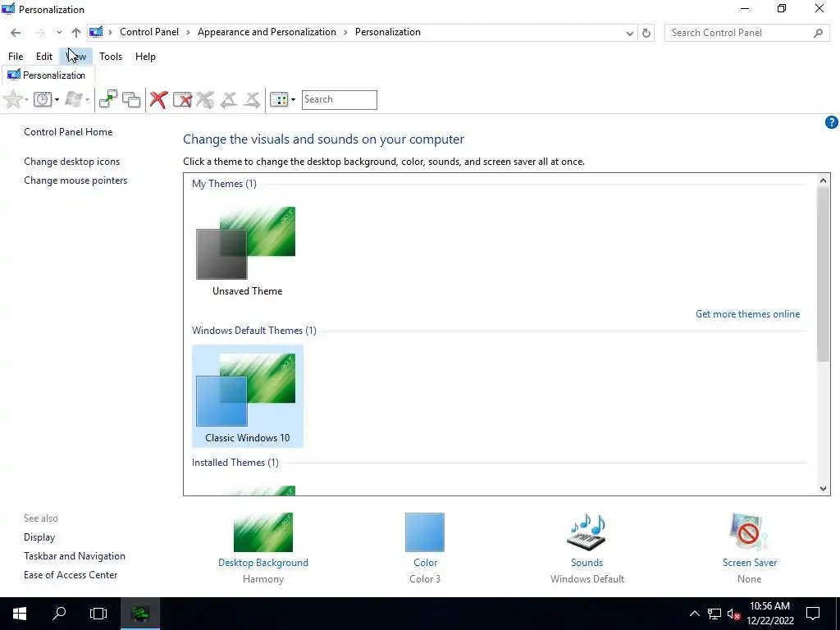Click the running app icon on taskbar
Screen dimensions: 840x630
140,614
